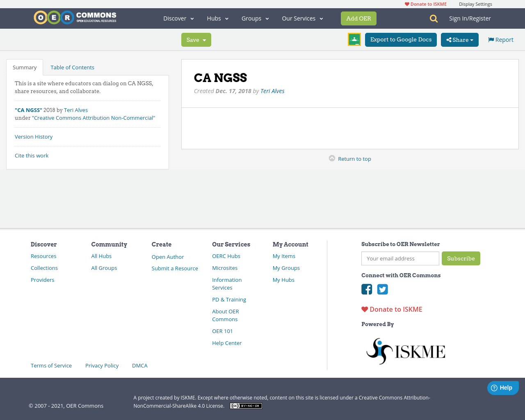Viewport: 525px width, 420px height.
Task: Click the ISKME logo
Action: (405, 351)
